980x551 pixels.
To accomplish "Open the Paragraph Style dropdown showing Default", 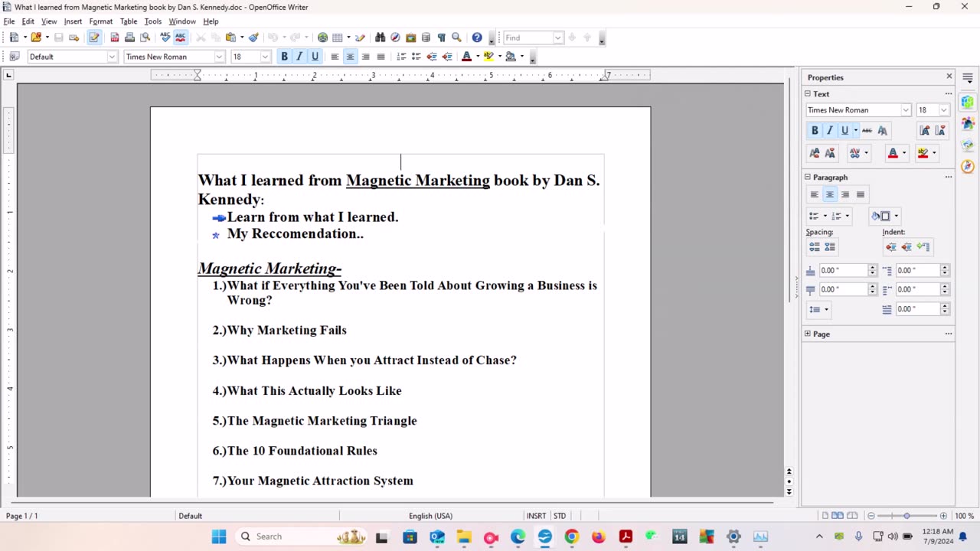I will click(112, 56).
